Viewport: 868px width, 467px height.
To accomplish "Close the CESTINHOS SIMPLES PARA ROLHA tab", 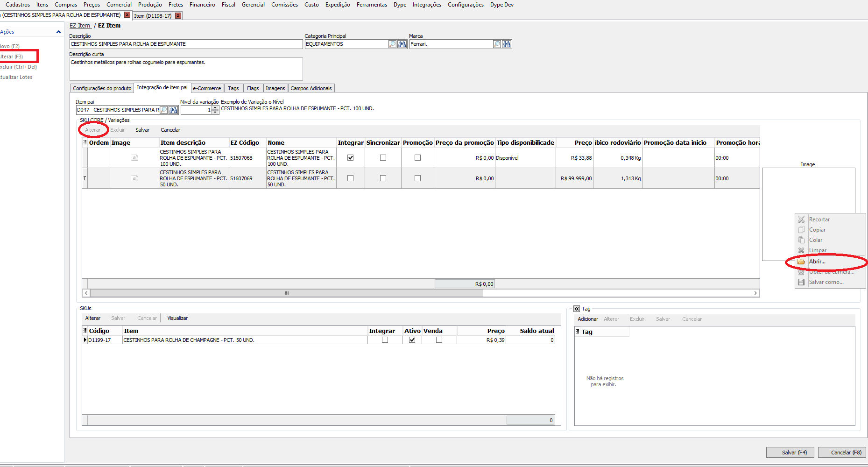I will click(127, 15).
